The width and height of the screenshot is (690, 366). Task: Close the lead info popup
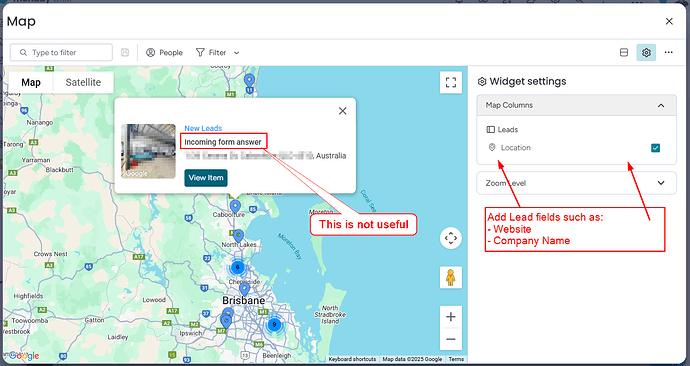[342, 111]
